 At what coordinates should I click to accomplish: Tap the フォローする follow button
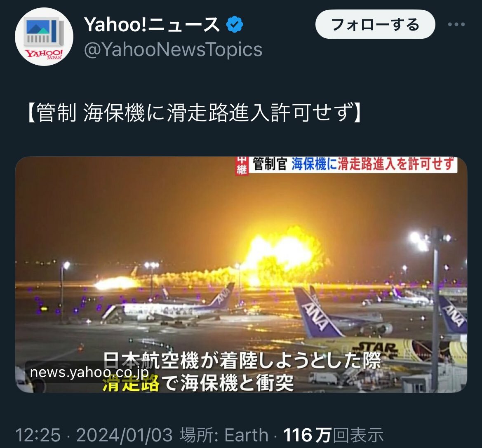(375, 24)
